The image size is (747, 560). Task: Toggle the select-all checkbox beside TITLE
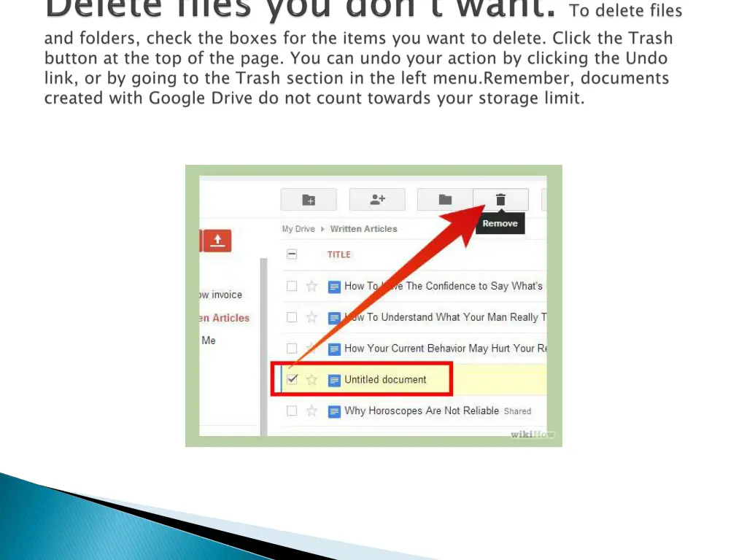pos(292,254)
